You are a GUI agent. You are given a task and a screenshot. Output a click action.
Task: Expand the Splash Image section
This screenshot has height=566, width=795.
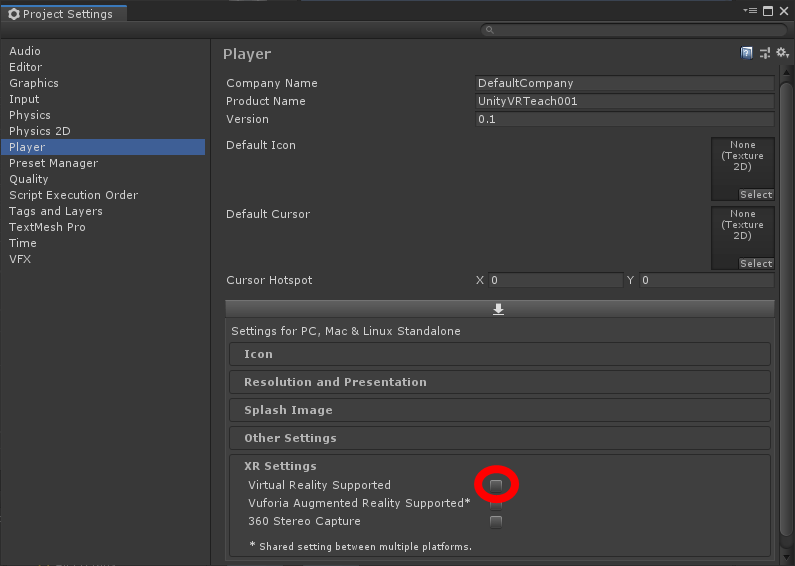coord(499,410)
